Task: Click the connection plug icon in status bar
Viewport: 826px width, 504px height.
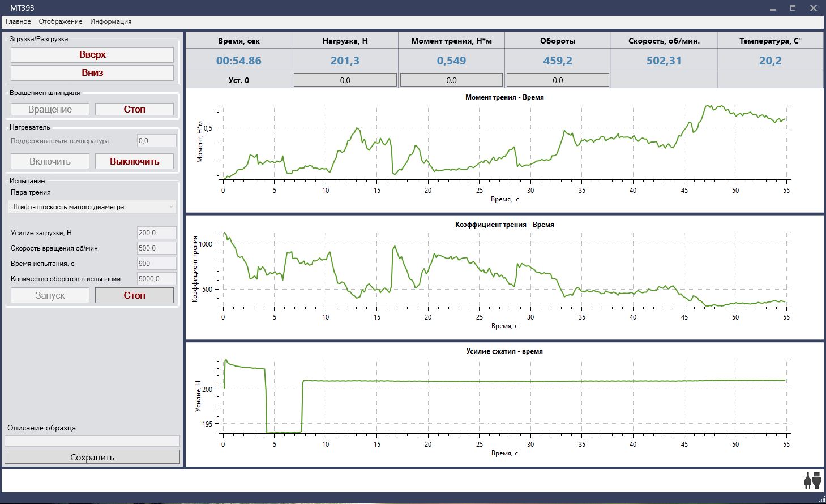Action: coord(812,480)
